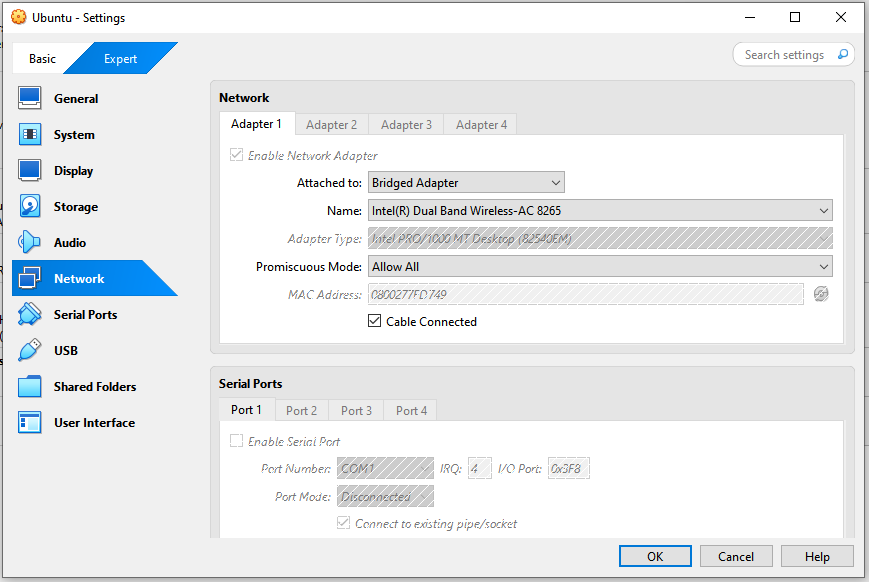Enable the Serial Port checkbox
The height and width of the screenshot is (582, 869).
click(237, 441)
